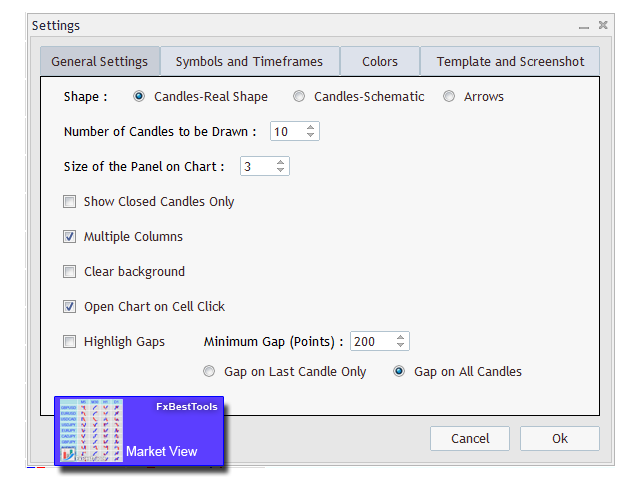The height and width of the screenshot is (480, 640).
Task: Decrease Number of Candles spinner down arrow
Action: tap(311, 135)
